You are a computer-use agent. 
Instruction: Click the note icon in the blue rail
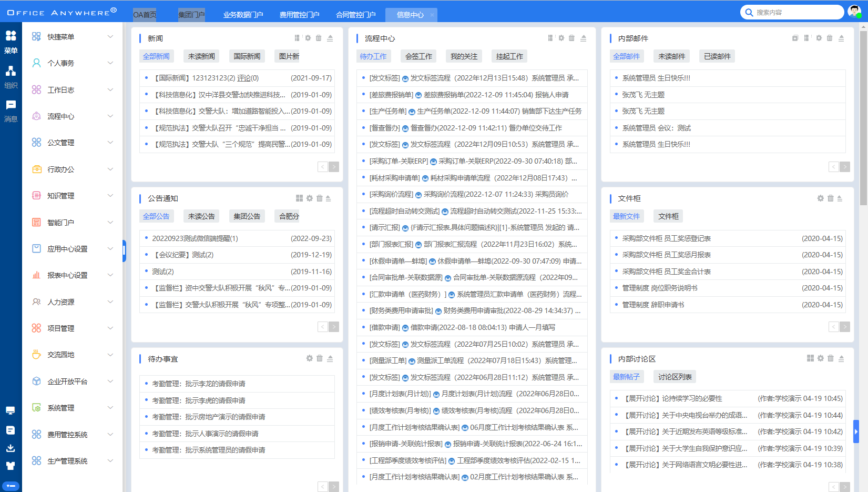(11, 430)
